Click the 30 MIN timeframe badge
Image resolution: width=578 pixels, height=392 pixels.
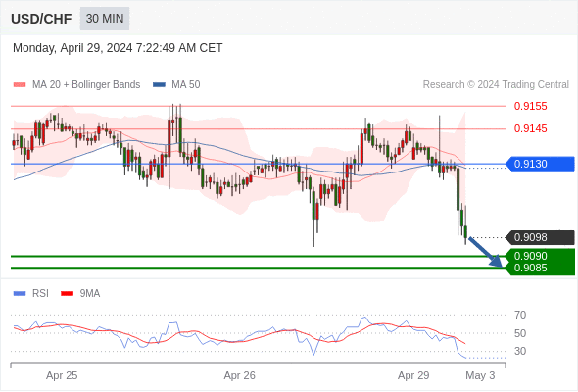(x=105, y=19)
